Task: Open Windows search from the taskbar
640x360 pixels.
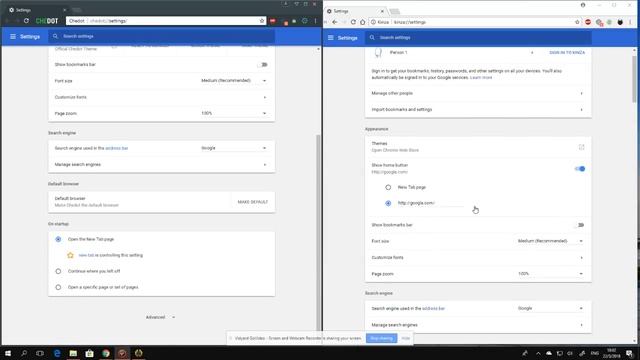Action: (24, 353)
